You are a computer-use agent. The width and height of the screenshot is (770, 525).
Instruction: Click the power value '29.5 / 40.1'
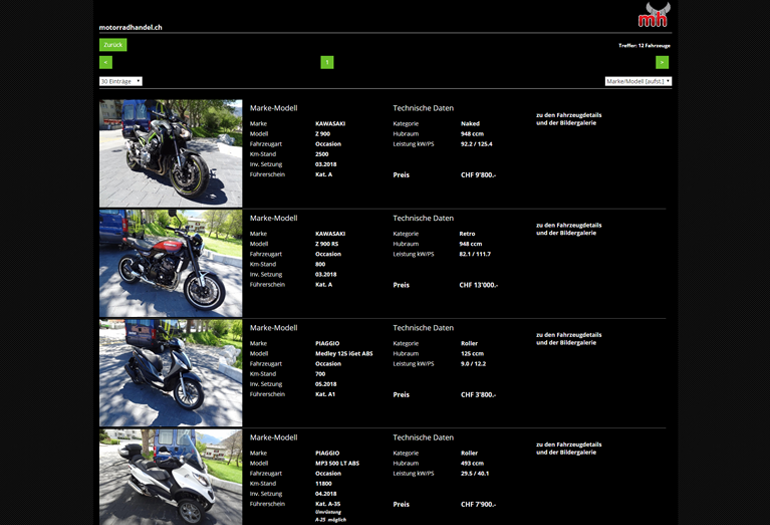coord(475,473)
